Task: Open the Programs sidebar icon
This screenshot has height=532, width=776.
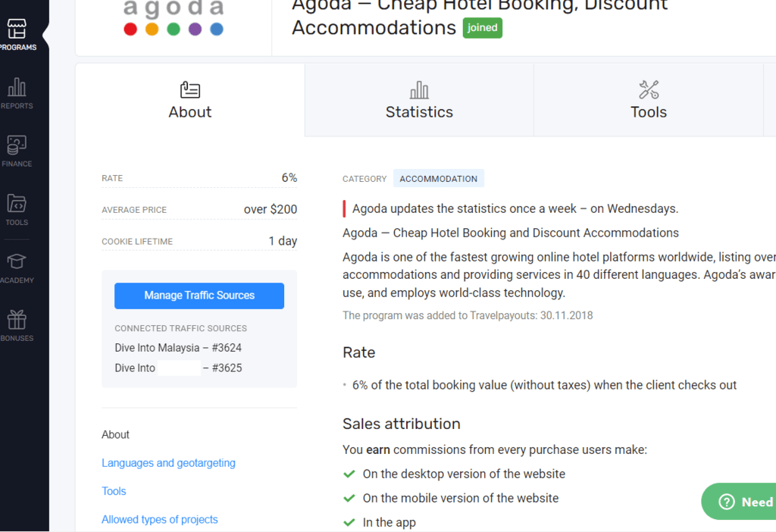Action: 17,30
